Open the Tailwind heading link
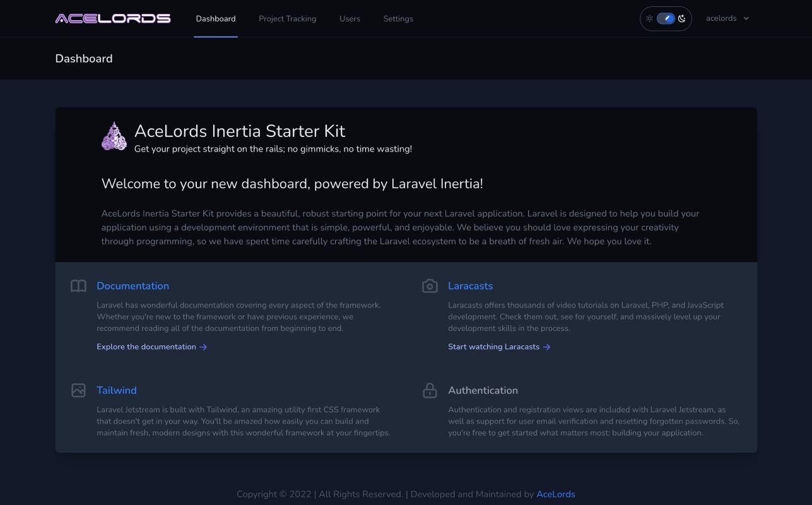Screen dimensions: 812x505 [117, 390]
